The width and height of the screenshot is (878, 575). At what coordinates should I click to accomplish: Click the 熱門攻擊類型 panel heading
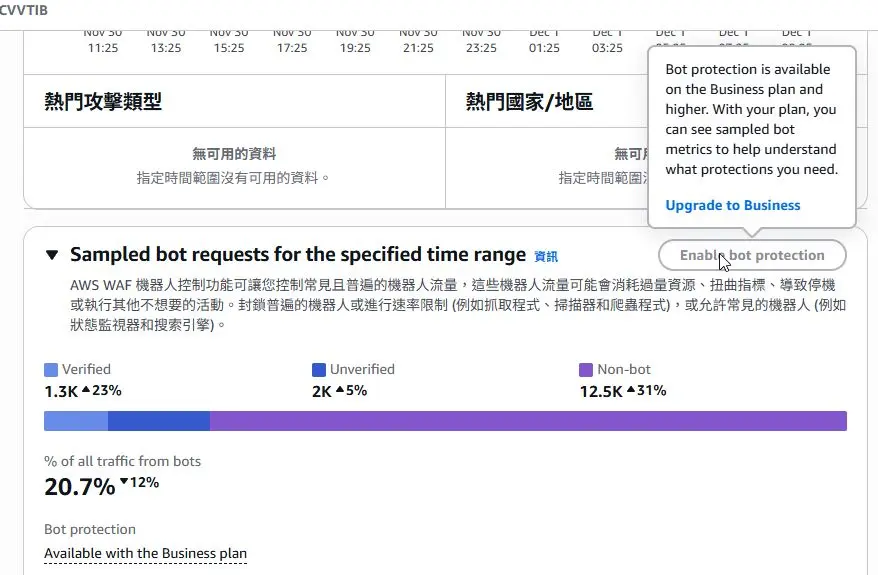[103, 101]
